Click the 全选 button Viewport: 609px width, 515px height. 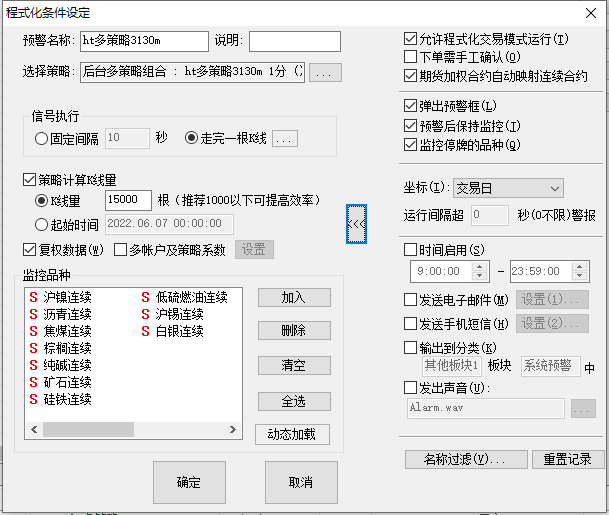click(x=294, y=401)
